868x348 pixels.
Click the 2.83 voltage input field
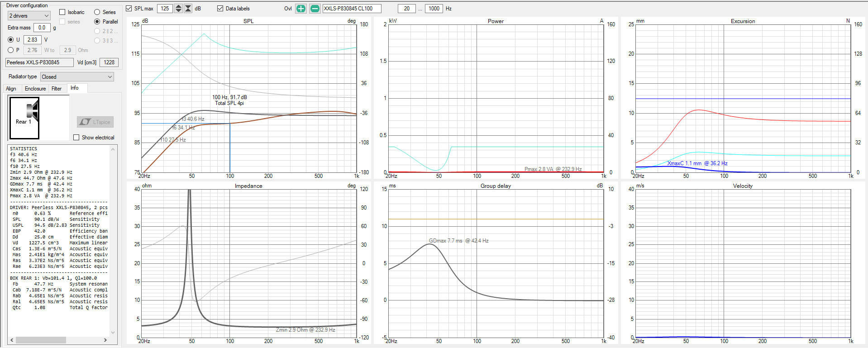(33, 40)
